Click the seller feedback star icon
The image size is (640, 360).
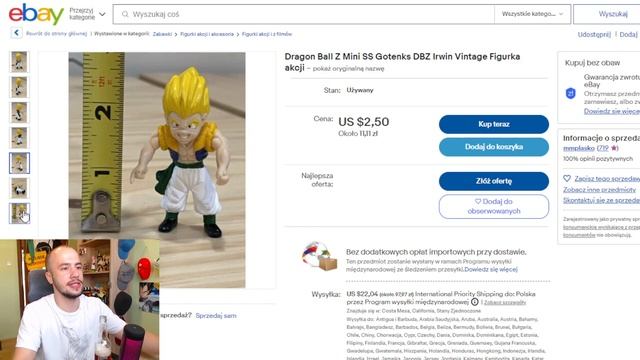pyautogui.click(x=614, y=148)
